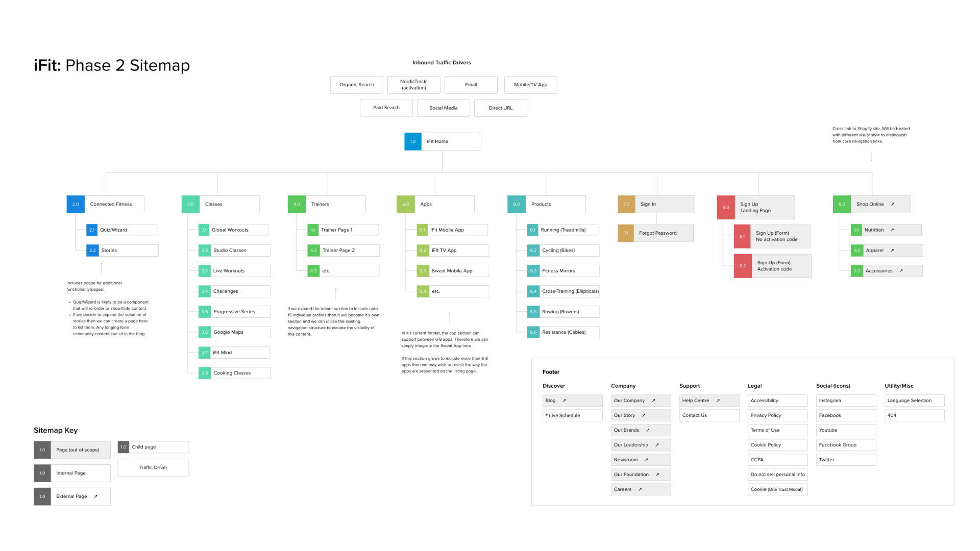
Task: Select the Child Page key color swatch
Action: 123,447
